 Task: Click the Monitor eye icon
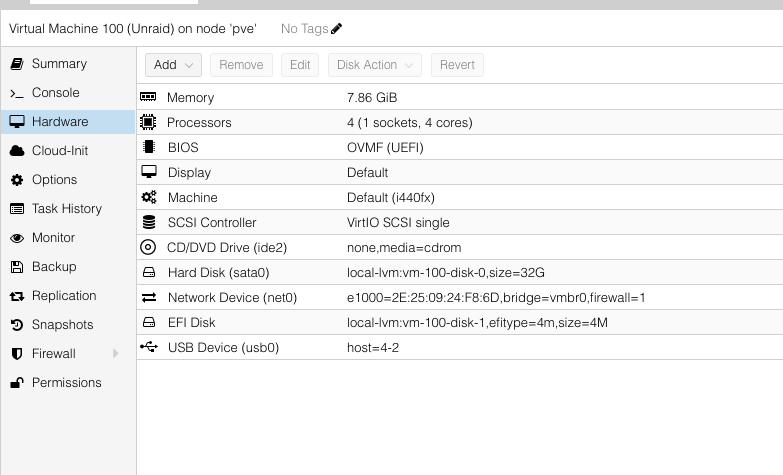point(17,238)
